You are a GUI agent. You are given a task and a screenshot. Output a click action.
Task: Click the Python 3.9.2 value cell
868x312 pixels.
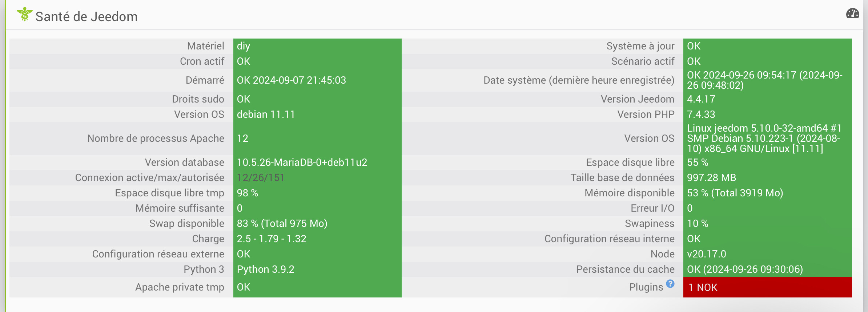point(317,269)
